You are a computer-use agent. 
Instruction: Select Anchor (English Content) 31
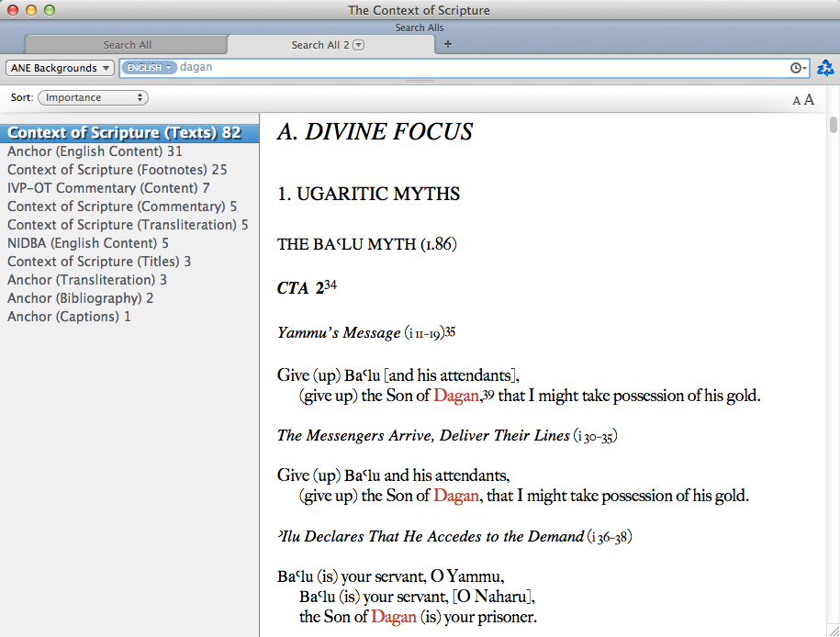click(x=129, y=151)
